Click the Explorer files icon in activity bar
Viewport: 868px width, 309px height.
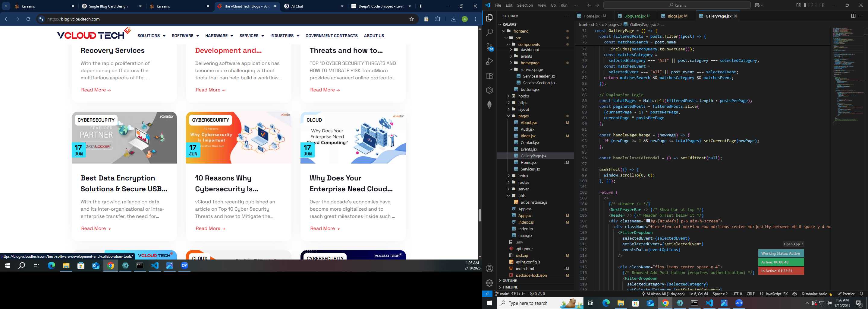(x=489, y=18)
